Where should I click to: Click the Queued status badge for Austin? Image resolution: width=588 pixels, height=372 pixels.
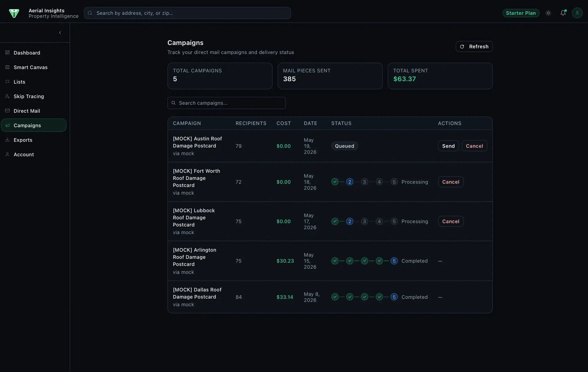[345, 146]
